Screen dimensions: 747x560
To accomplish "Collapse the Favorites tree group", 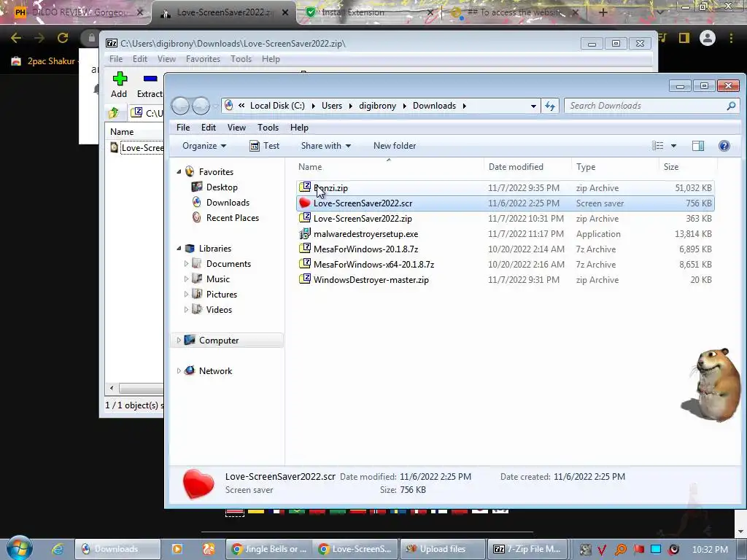I will 179,171.
